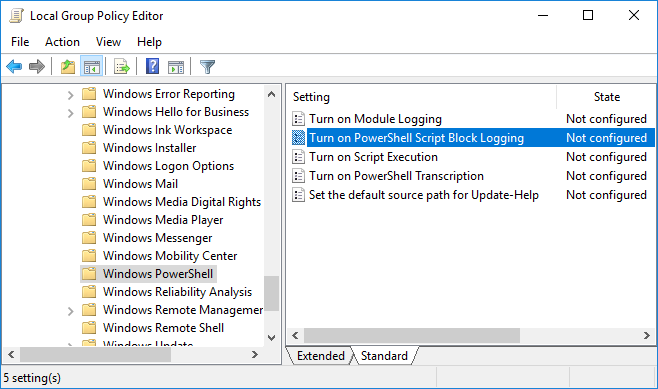Click the settings list horizontal scrollbar thumb
The image size is (658, 389).
[412, 336]
